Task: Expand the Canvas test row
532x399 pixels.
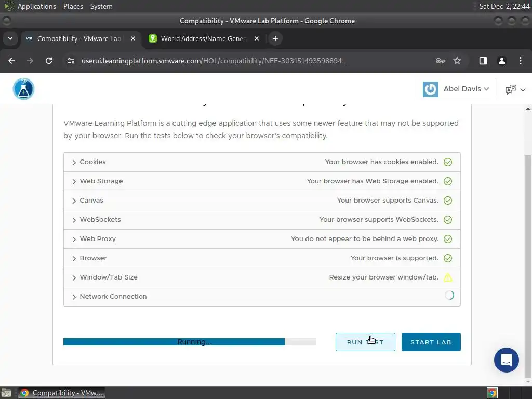Action: click(262, 201)
